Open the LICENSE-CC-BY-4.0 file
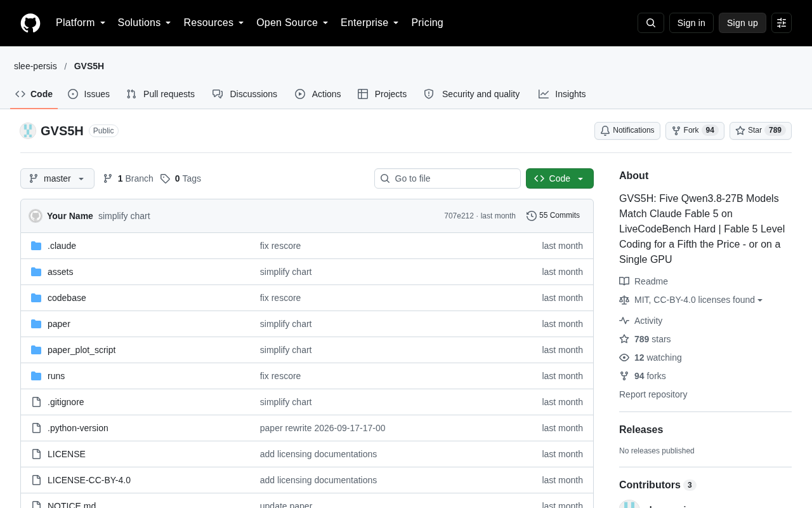The height and width of the screenshot is (508, 812). pos(89,480)
